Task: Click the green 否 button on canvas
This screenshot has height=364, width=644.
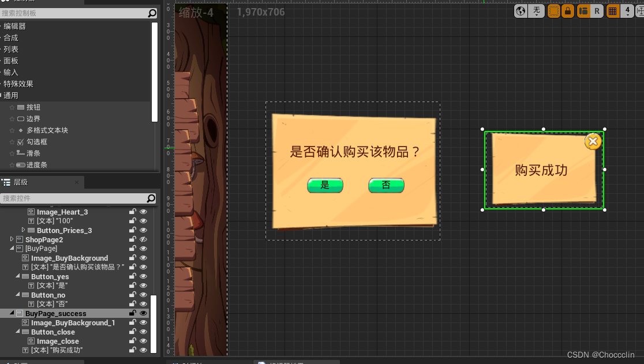Action: (386, 186)
